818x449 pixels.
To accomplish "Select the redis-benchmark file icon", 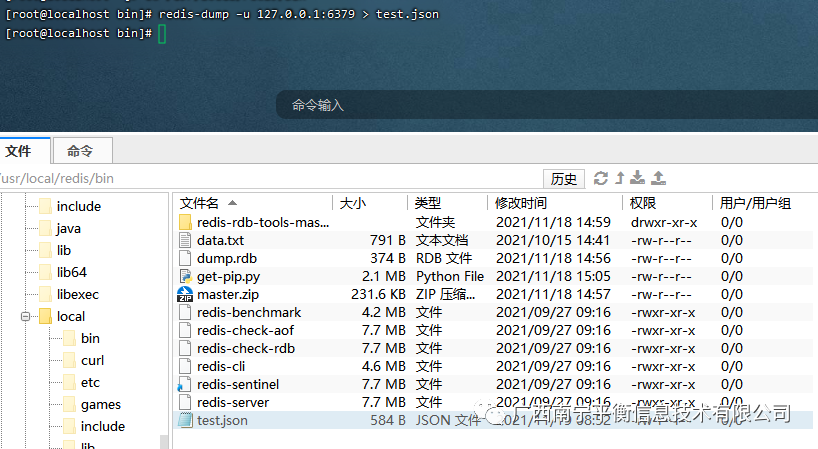I will coord(185,312).
